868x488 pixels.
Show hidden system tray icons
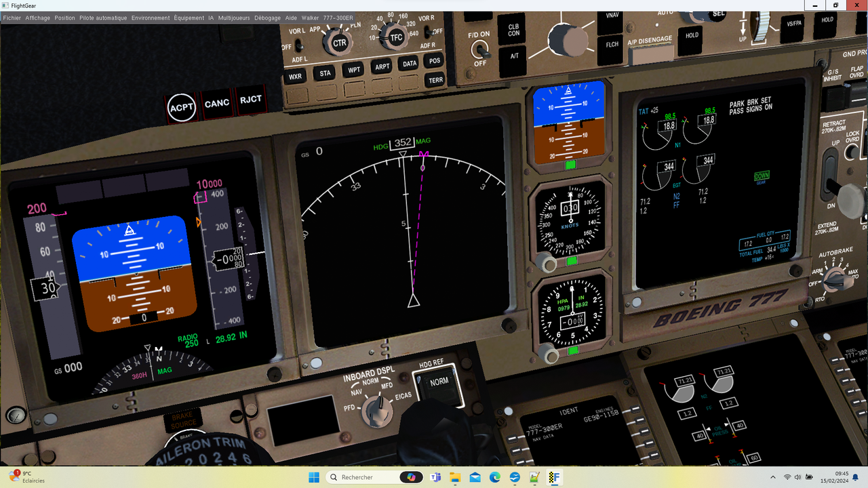pos(772,477)
